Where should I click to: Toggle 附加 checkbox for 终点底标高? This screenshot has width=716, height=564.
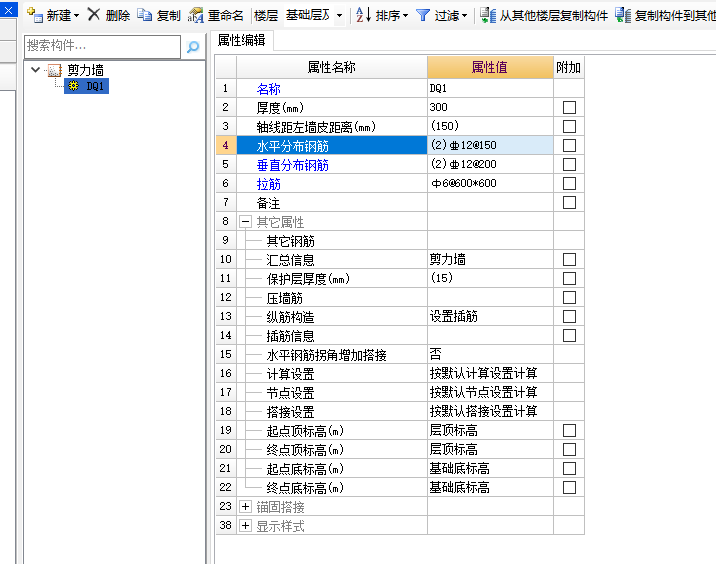(x=569, y=487)
